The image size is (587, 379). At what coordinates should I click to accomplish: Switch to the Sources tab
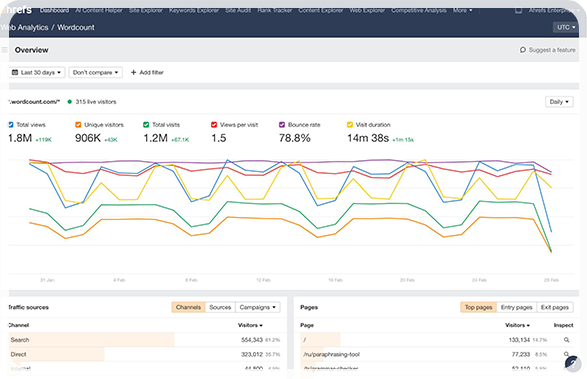pos(220,307)
